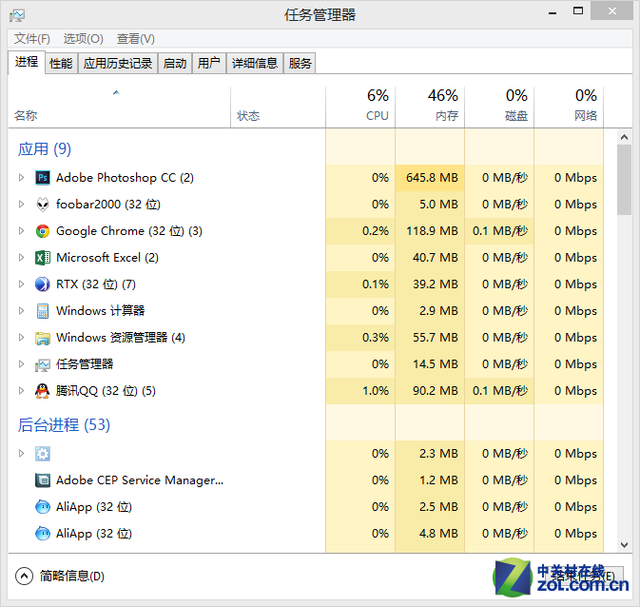Open the 文件(F) menu
The image size is (640, 607).
(x=32, y=39)
